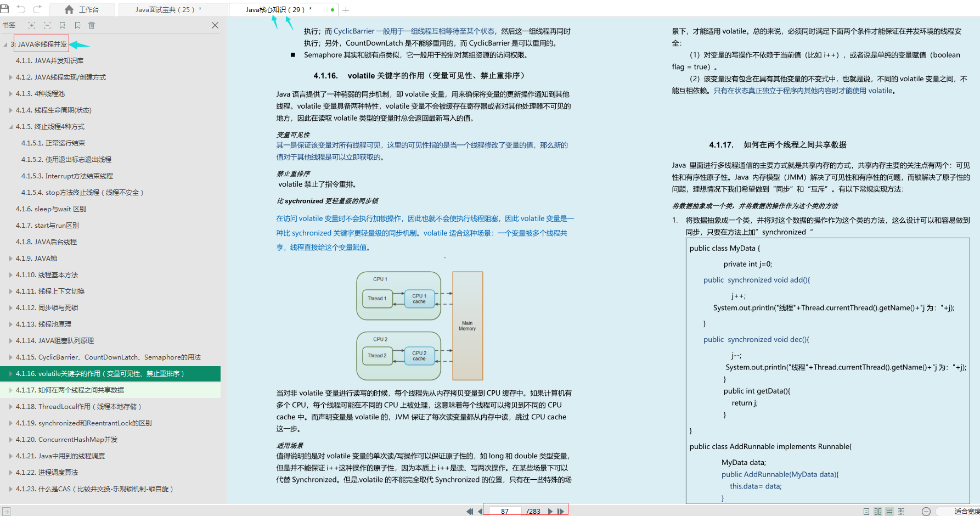Open bookmark 4.1.8 JAVA后台线程
This screenshot has width=980, height=516.
(46, 242)
